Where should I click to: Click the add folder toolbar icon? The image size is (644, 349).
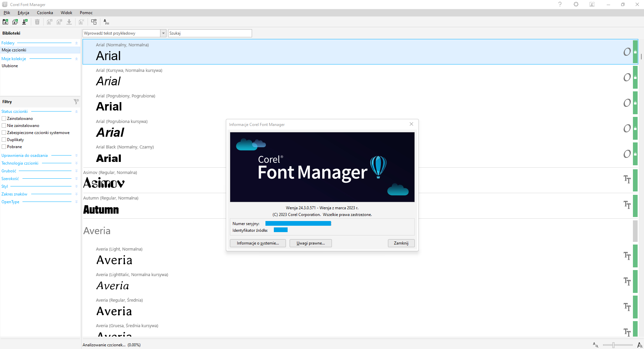click(5, 22)
